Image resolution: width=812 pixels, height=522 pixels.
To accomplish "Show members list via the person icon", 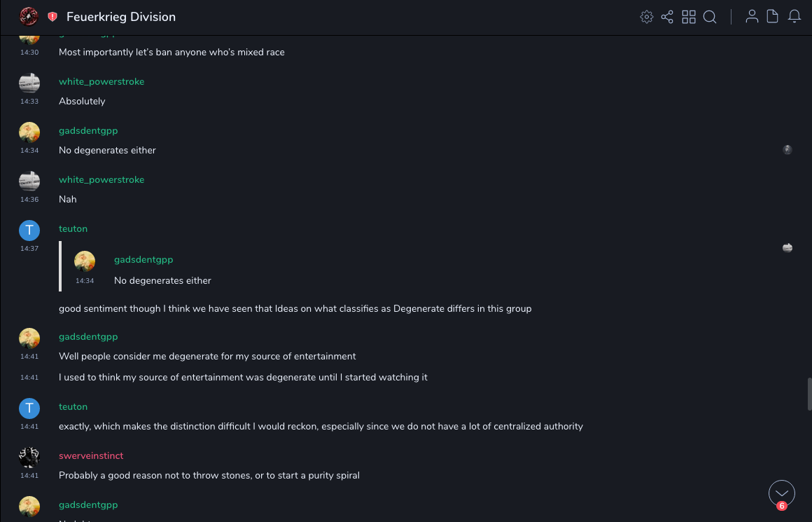I will click(752, 17).
